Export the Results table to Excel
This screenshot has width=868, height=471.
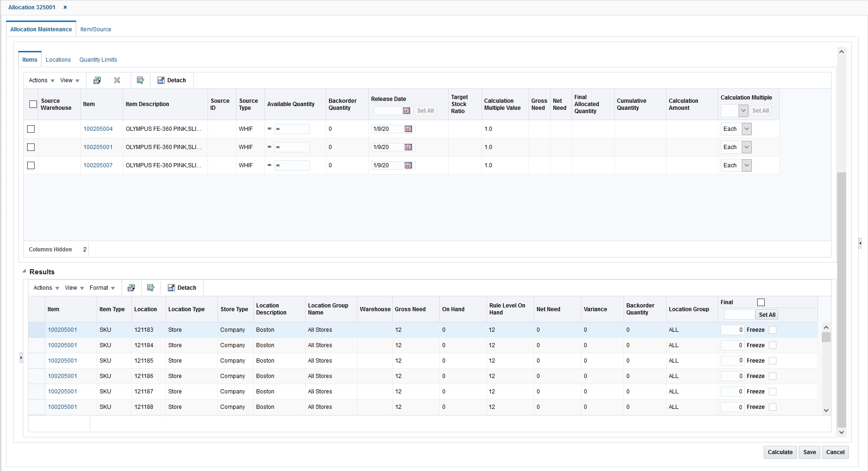(x=131, y=287)
